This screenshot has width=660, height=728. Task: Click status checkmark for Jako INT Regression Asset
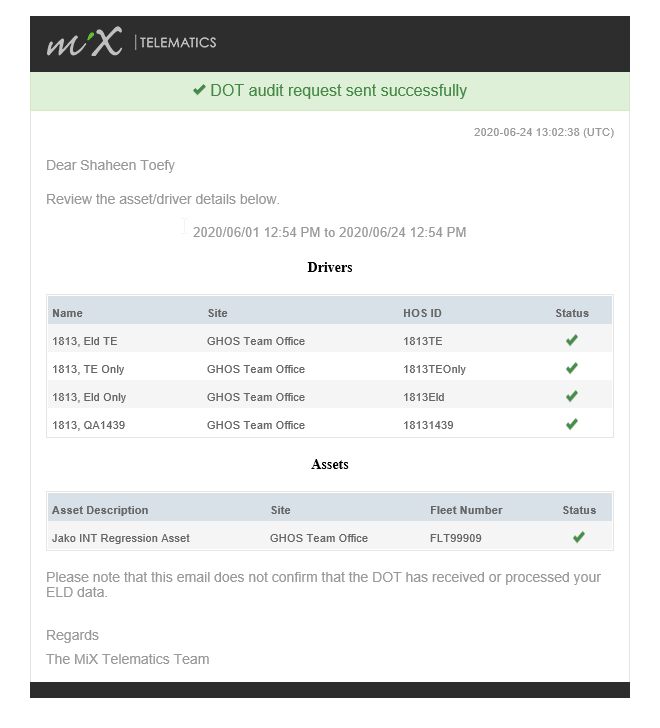[579, 537]
